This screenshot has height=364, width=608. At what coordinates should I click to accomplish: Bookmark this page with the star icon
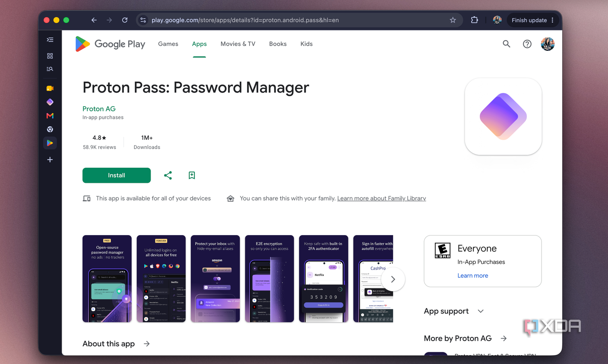453,20
